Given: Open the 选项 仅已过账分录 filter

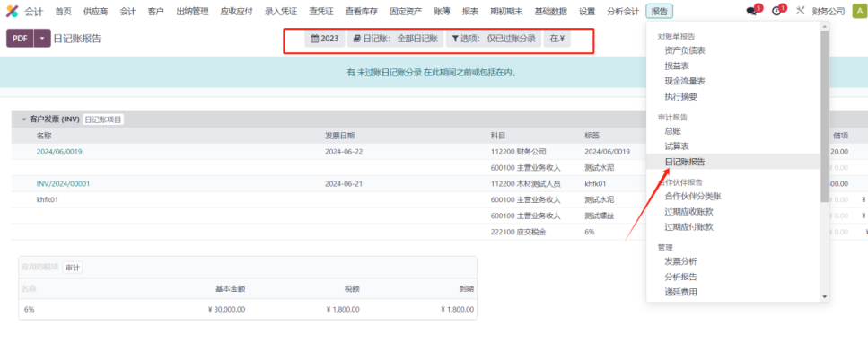Looking at the screenshot, I should click(x=494, y=39).
